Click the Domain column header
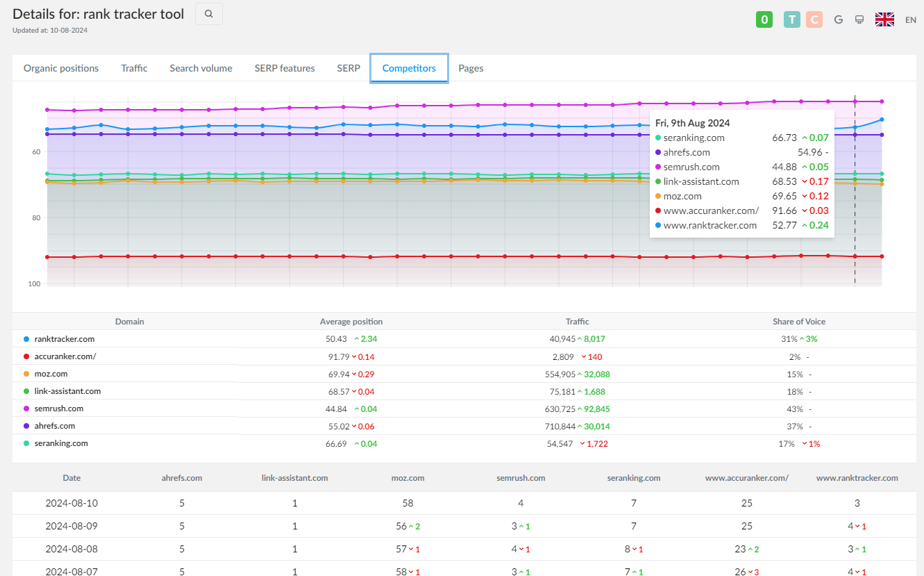924x576 pixels. tap(130, 322)
